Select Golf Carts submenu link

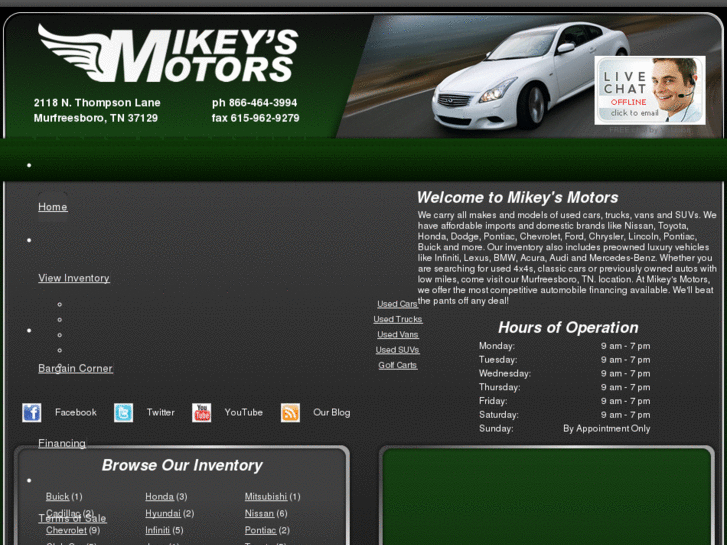[397, 365]
